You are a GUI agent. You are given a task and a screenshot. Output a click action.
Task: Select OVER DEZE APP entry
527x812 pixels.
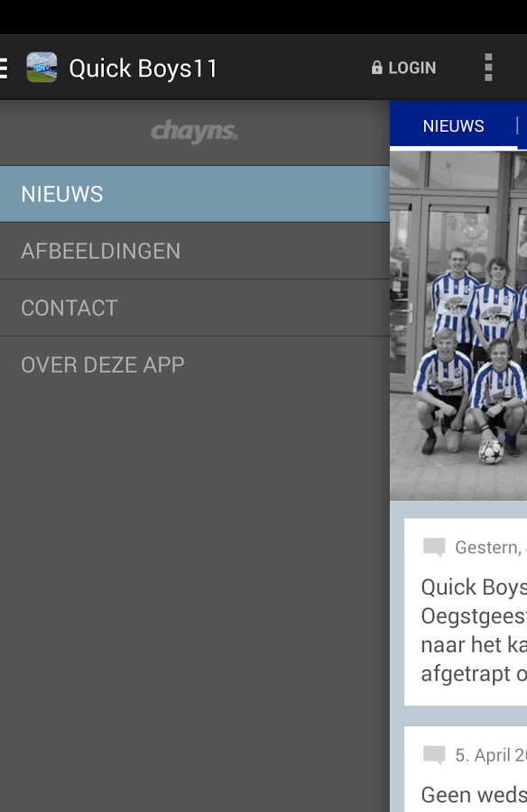pyautogui.click(x=195, y=365)
